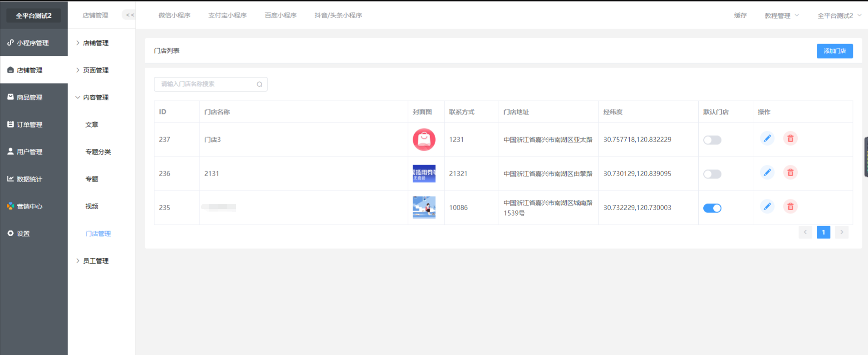The height and width of the screenshot is (355, 868).
Task: Edit store 2131 with pencil icon
Action: point(767,173)
